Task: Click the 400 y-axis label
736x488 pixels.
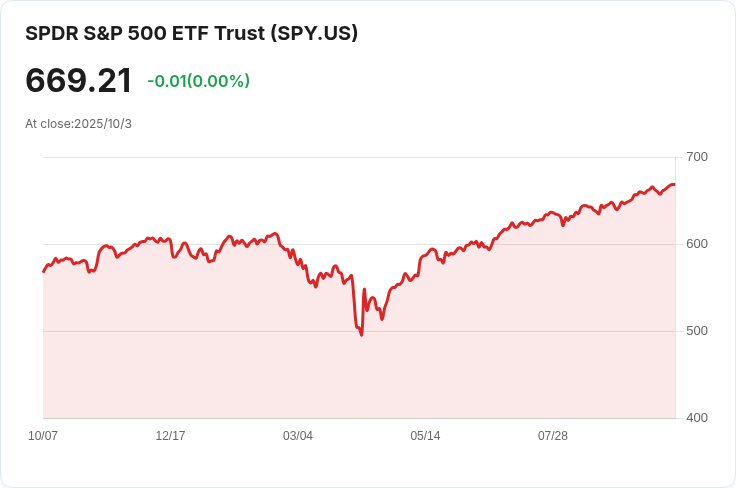Action: click(697, 418)
